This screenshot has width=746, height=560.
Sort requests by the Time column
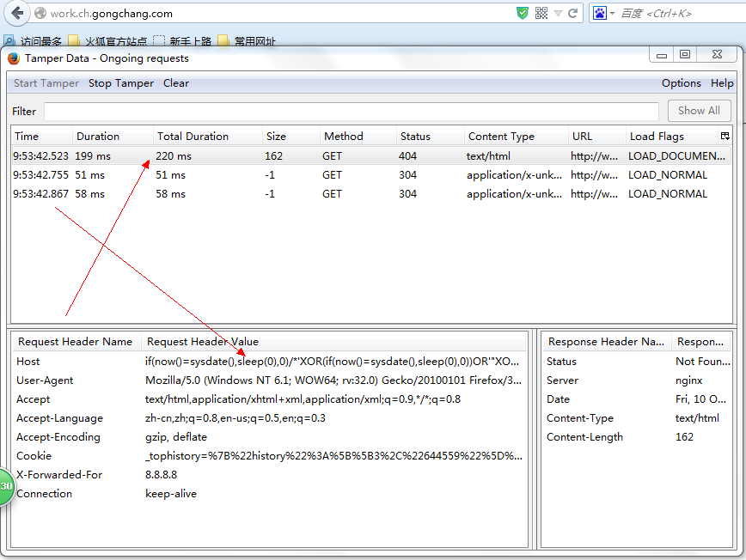[42, 137]
